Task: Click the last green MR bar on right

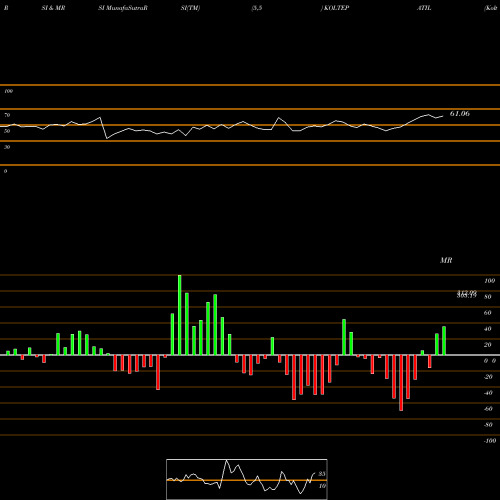Action: (x=444, y=341)
